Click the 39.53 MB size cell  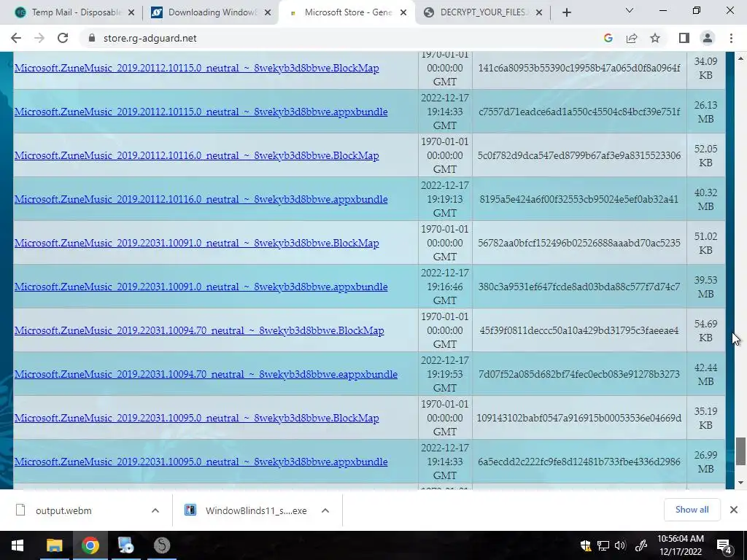pyautogui.click(x=705, y=287)
